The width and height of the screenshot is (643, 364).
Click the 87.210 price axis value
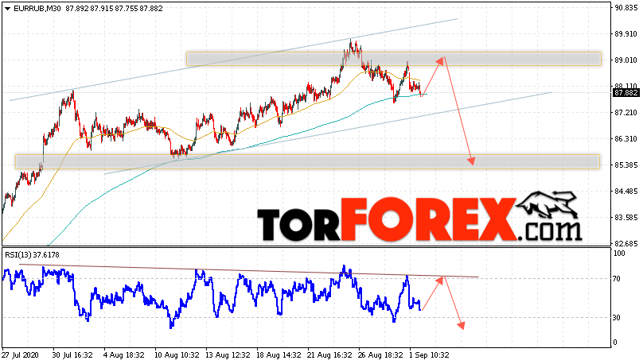pyautogui.click(x=625, y=113)
